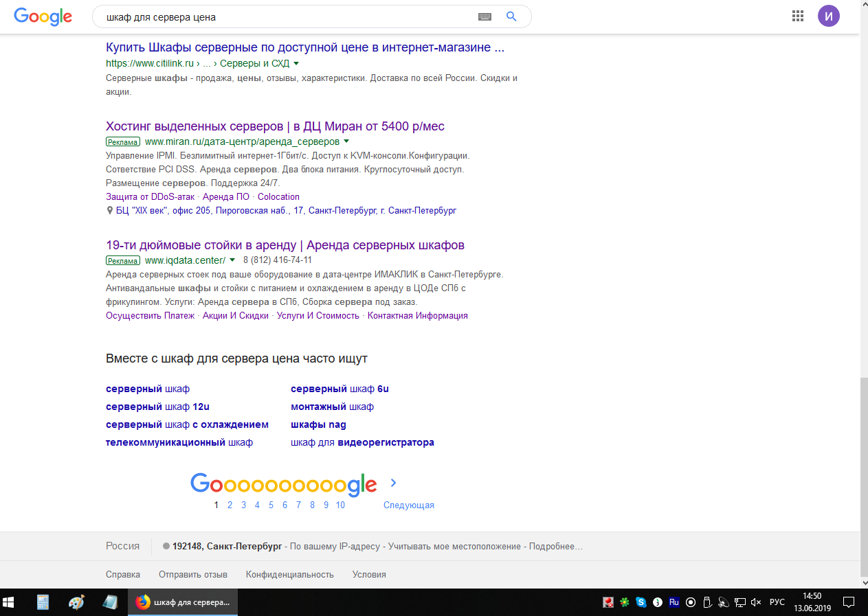This screenshot has height=616, width=868.
Task: Click the 'Отправить отзыв' footer link
Action: coord(193,574)
